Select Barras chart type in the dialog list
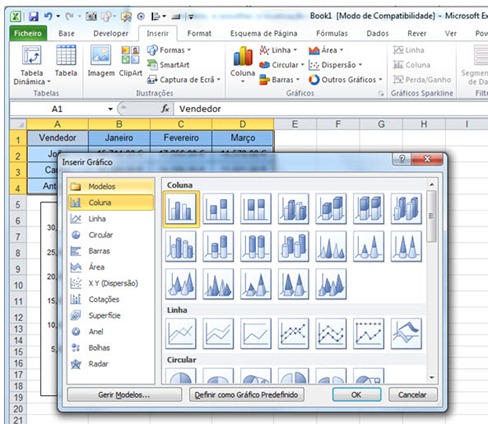 click(x=111, y=251)
